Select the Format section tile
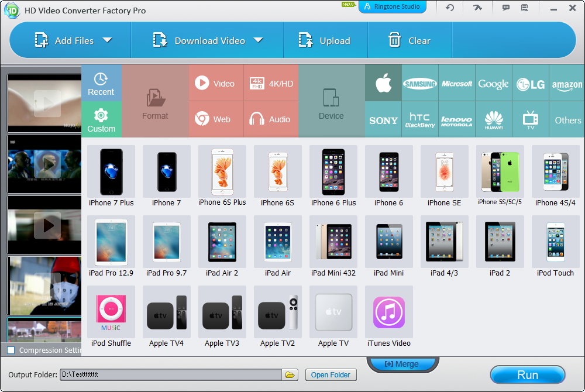The image size is (585, 392). click(x=155, y=101)
